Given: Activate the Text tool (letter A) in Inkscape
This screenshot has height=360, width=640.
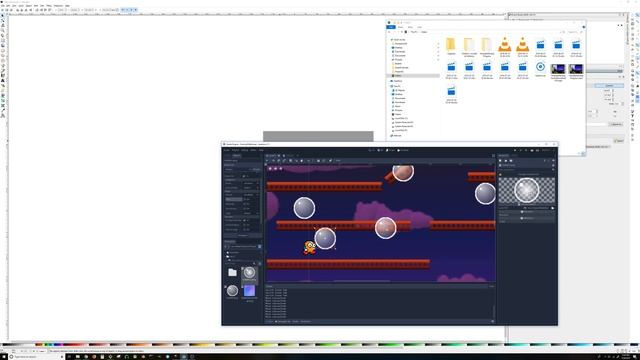Looking at the screenshot, I should 3,80.
